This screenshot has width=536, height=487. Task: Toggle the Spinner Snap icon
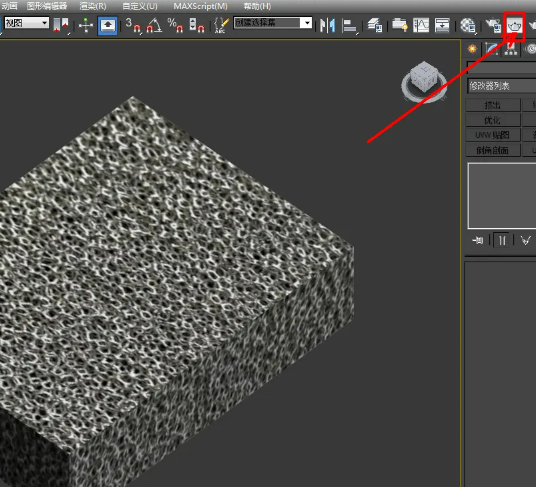[197, 25]
